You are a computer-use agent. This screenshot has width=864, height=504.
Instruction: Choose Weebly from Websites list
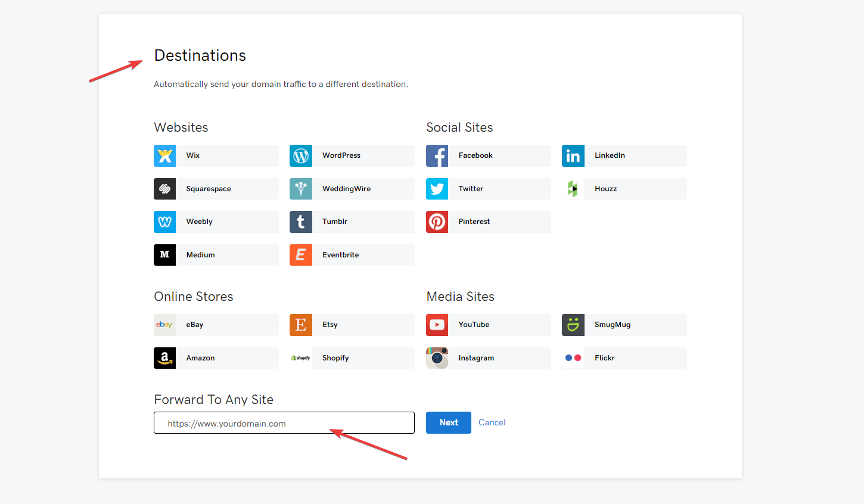click(216, 222)
